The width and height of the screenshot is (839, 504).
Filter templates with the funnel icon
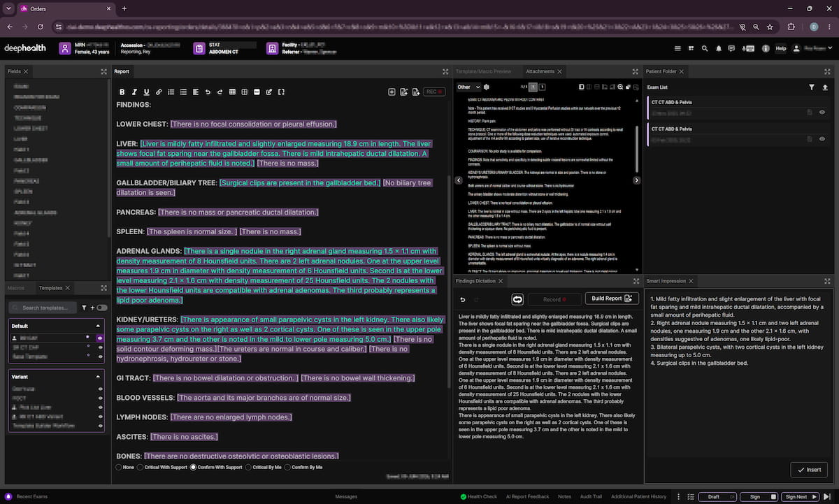83,308
